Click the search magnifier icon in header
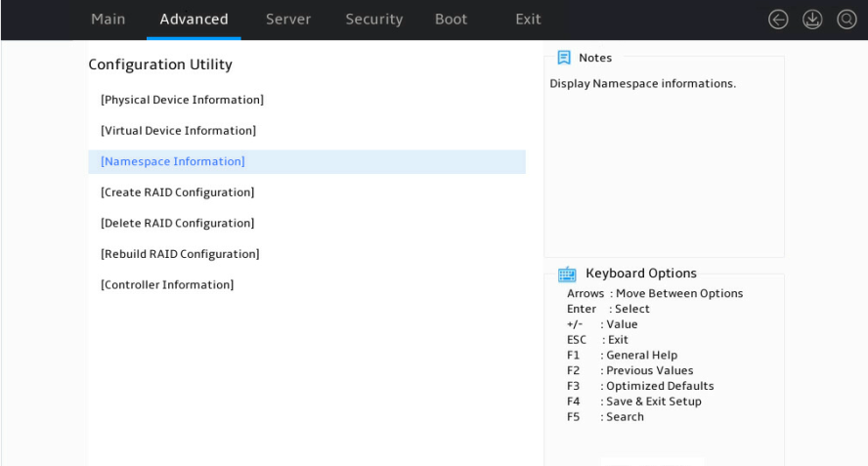The height and width of the screenshot is (466, 868). click(846, 20)
